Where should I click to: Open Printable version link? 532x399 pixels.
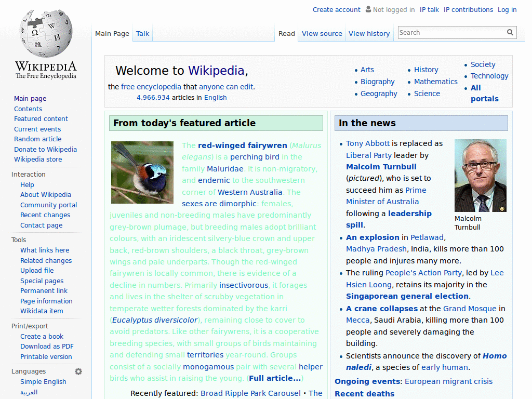pos(46,357)
